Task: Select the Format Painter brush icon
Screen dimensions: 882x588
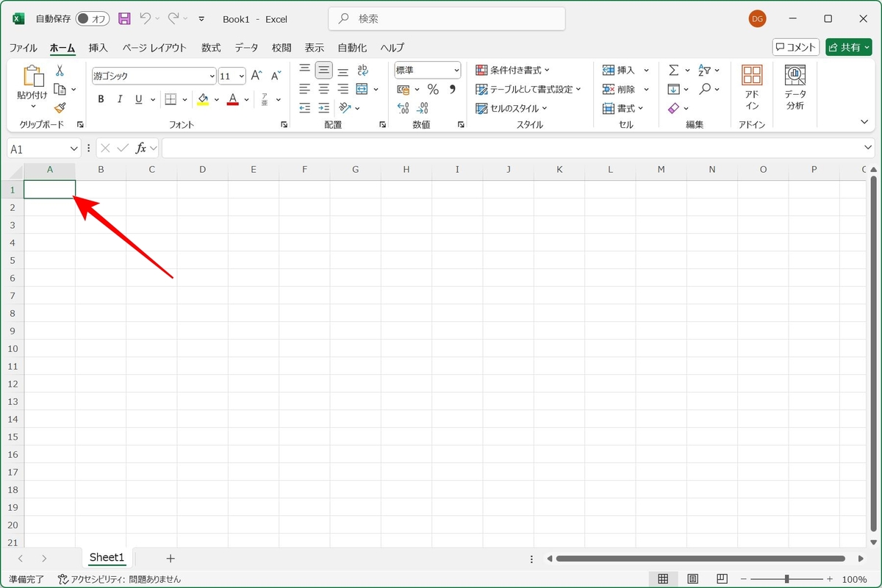Action: pos(60,107)
